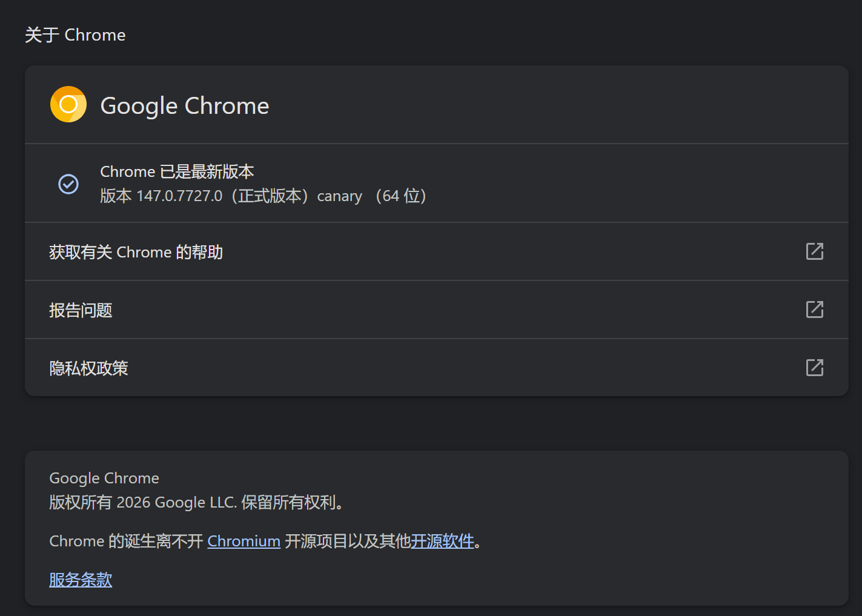862x616 pixels.
Task: Click the large Google Chrome title text
Action: coord(184,106)
